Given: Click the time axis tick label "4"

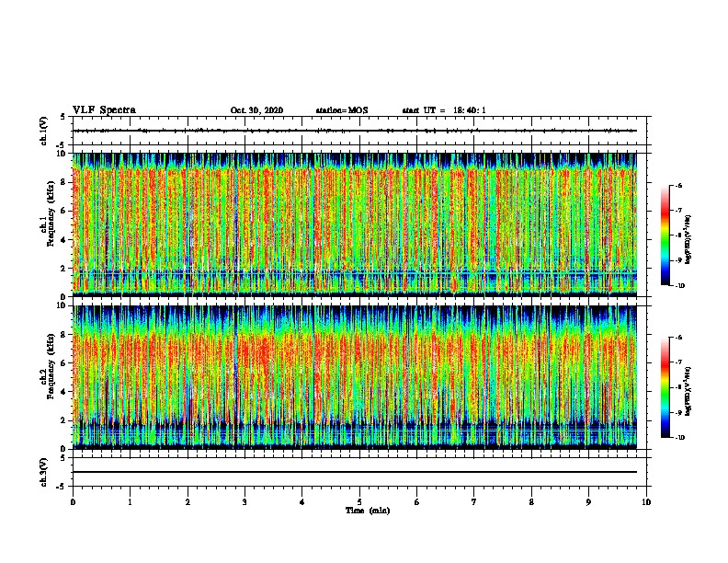Looking at the screenshot, I should [x=302, y=502].
